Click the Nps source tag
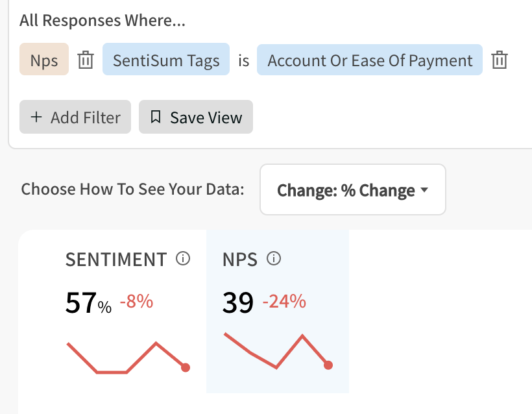This screenshot has width=532, height=414. [44, 59]
